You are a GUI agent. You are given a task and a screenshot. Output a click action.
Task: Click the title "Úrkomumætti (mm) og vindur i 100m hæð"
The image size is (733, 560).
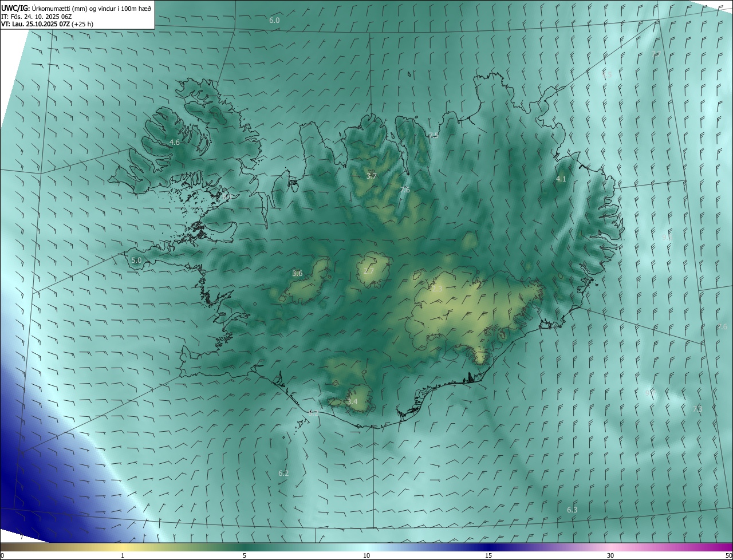pyautogui.click(x=91, y=8)
